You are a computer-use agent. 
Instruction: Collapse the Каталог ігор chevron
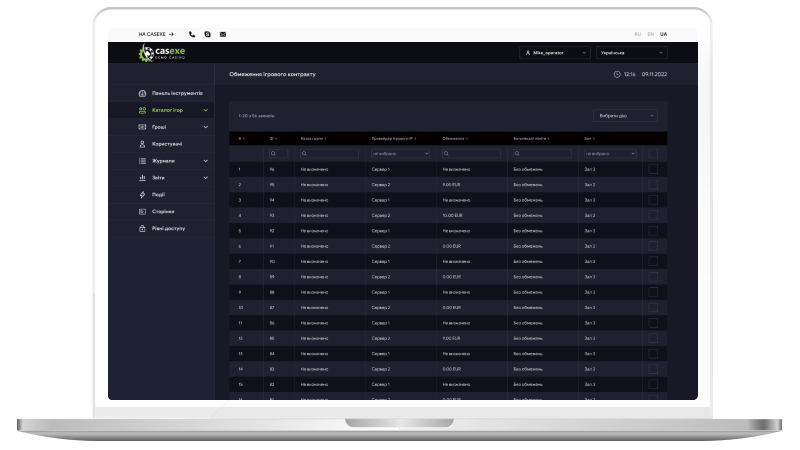click(206, 110)
